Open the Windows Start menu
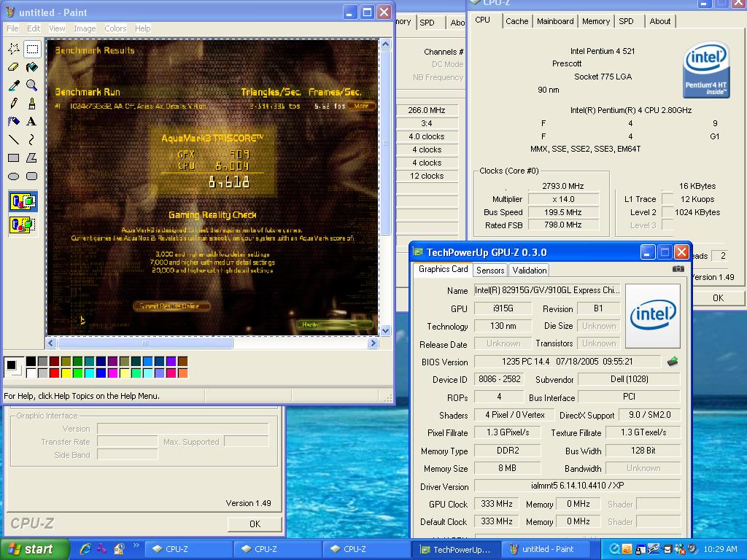The height and width of the screenshot is (560, 747). [x=34, y=549]
